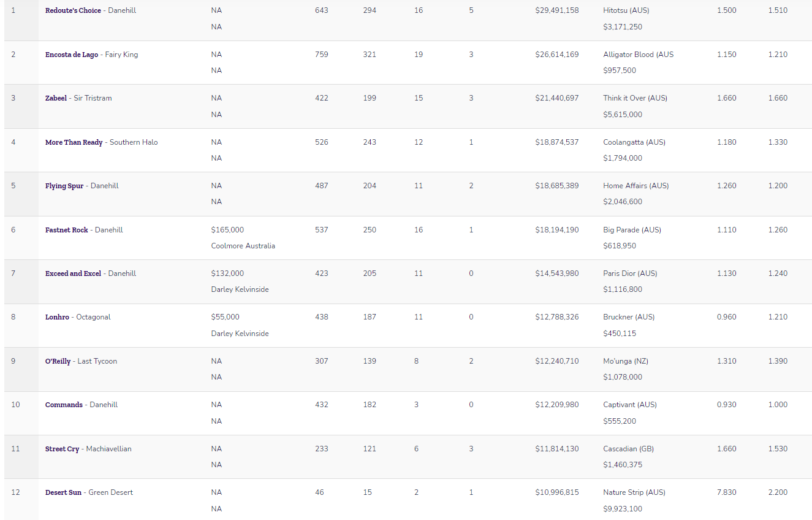Open Coolmore Australia stud link

pos(243,246)
